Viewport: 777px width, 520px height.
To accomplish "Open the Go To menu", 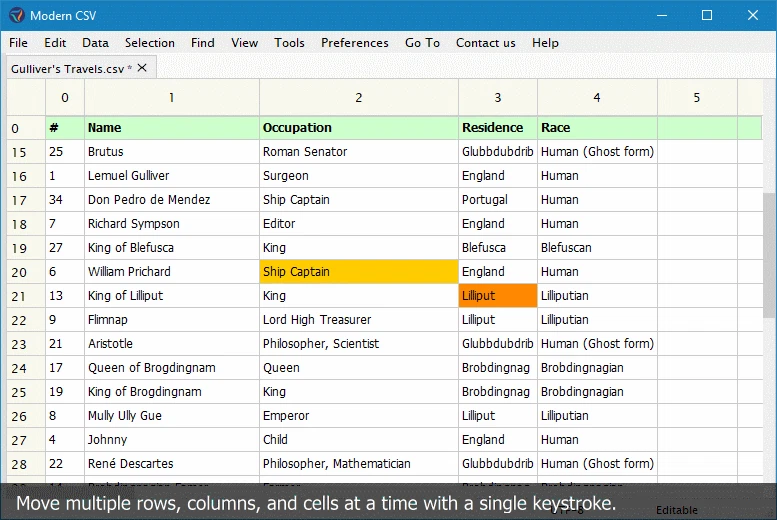I will click(422, 43).
